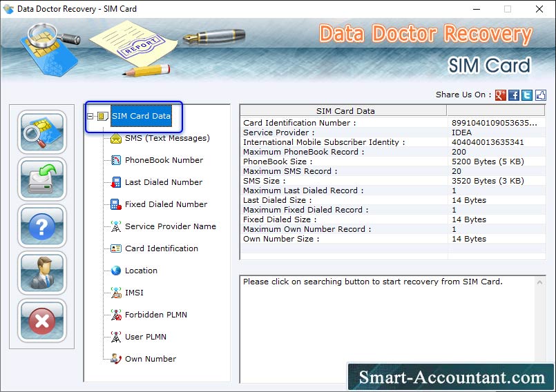
Task: Click Maximum SMS Record row label
Action: point(290,171)
